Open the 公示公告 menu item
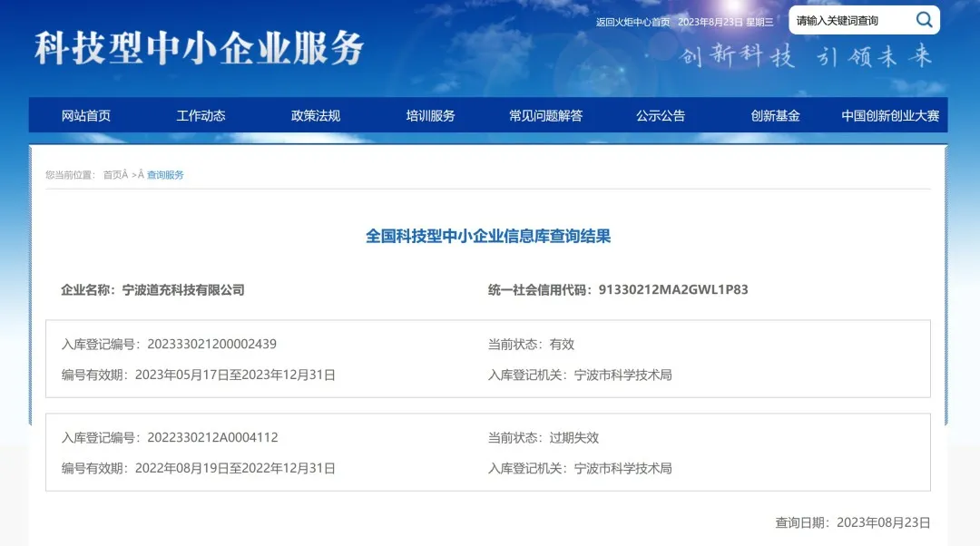980x546 pixels. coord(661,115)
